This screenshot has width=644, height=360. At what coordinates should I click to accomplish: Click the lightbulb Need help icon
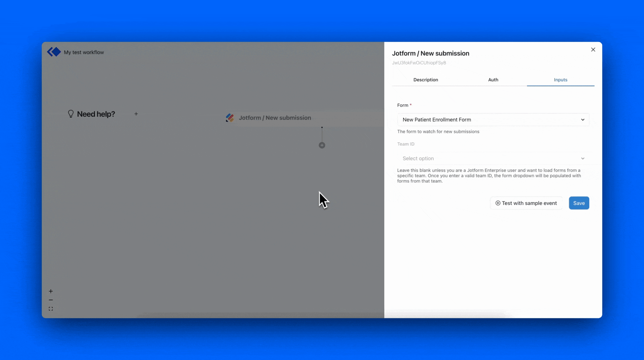pos(71,114)
